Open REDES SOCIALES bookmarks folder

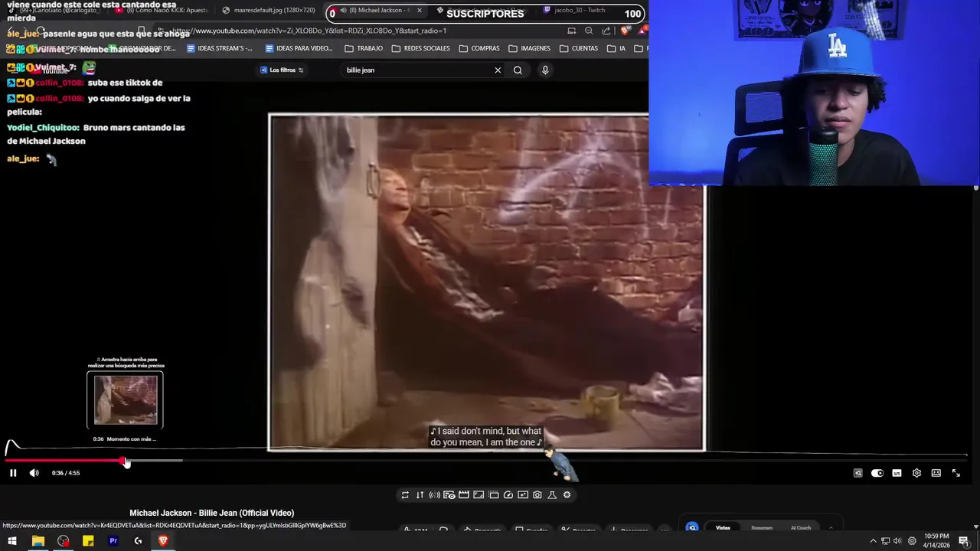pyautogui.click(x=421, y=48)
